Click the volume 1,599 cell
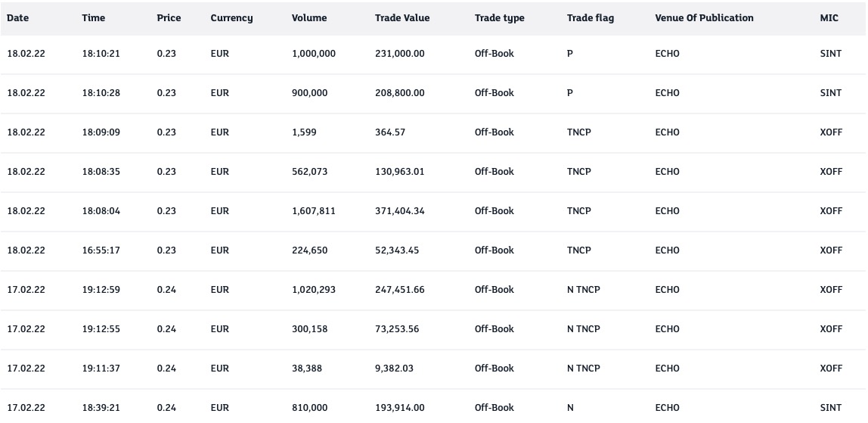Image resolution: width=868 pixels, height=423 pixels. coord(304,132)
